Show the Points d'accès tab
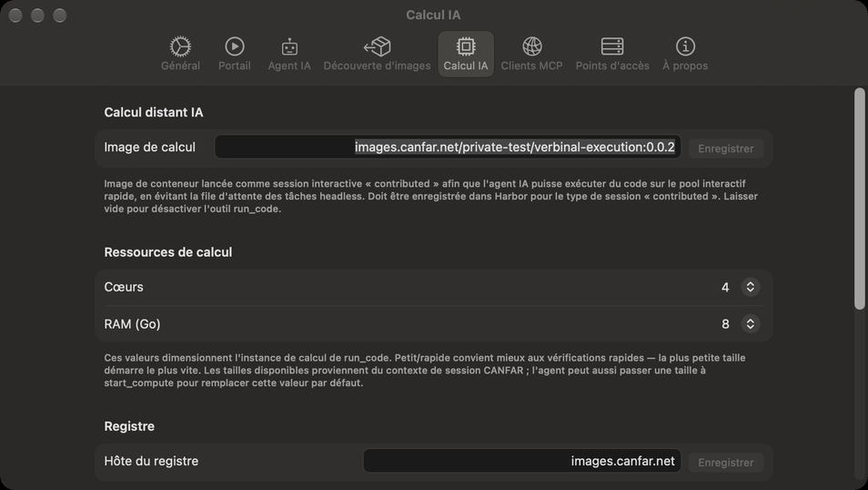Image resolution: width=868 pixels, height=490 pixels. point(612,54)
